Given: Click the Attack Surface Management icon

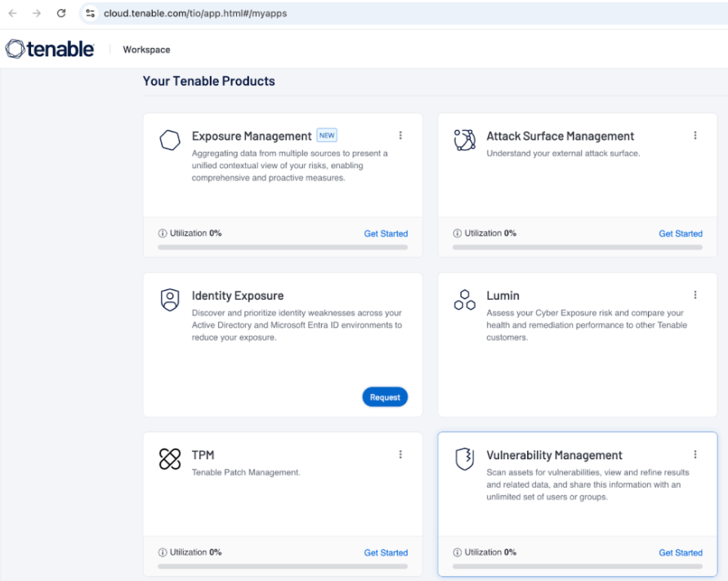Looking at the screenshot, I should (x=464, y=141).
